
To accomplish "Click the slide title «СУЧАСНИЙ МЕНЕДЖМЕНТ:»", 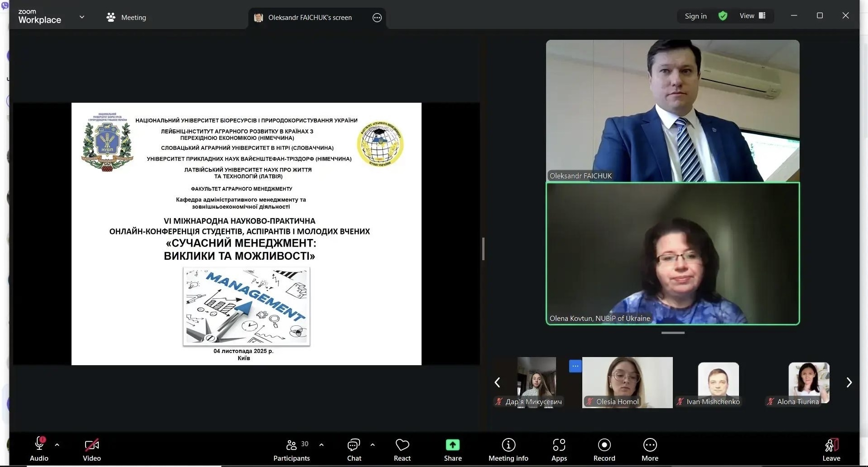I will [241, 243].
